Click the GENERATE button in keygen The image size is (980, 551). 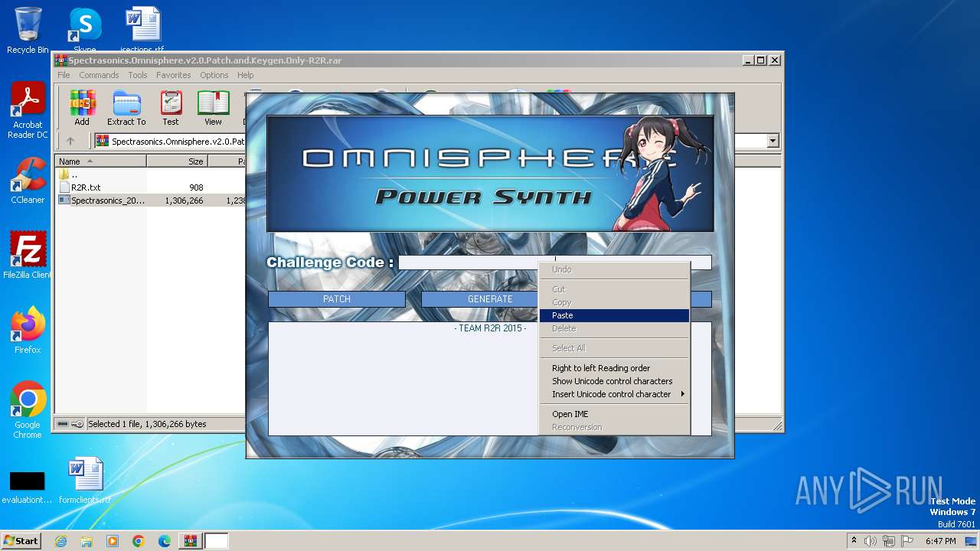pyautogui.click(x=490, y=299)
